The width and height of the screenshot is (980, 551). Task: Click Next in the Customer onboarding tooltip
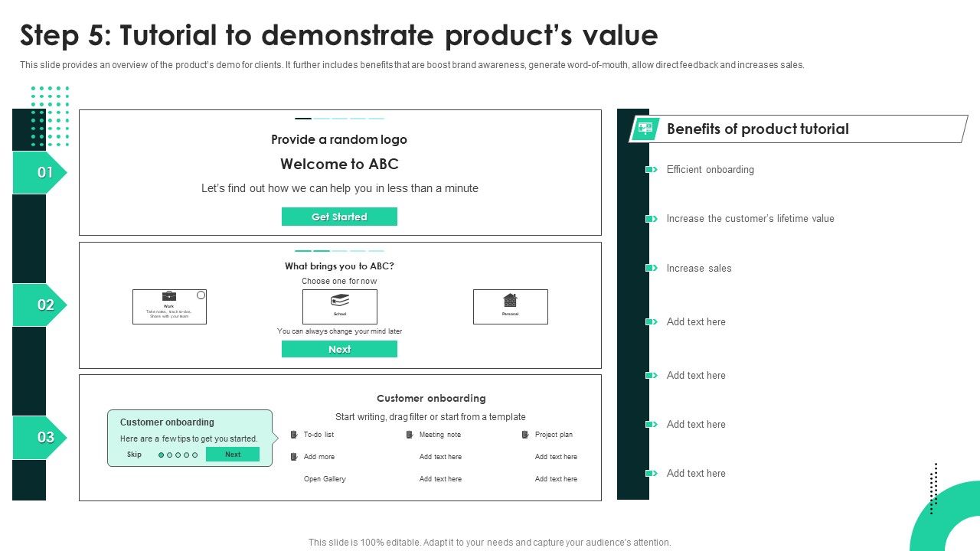(233, 455)
